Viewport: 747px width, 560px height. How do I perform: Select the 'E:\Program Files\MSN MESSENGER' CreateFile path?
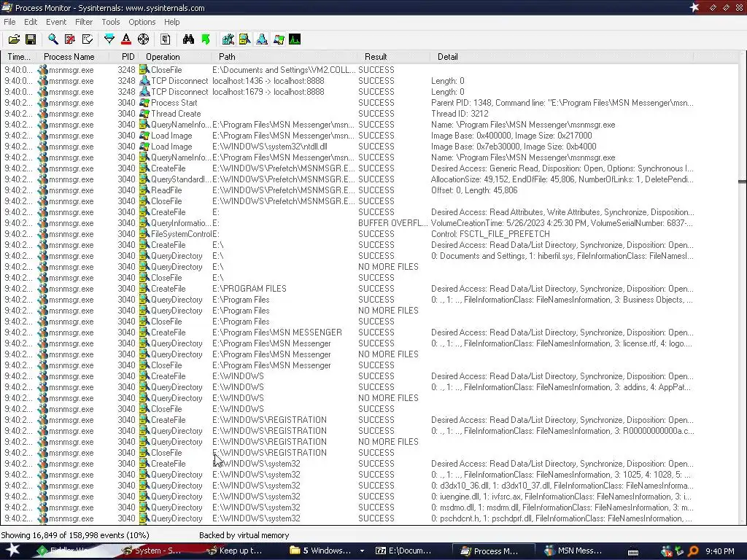[x=277, y=332]
